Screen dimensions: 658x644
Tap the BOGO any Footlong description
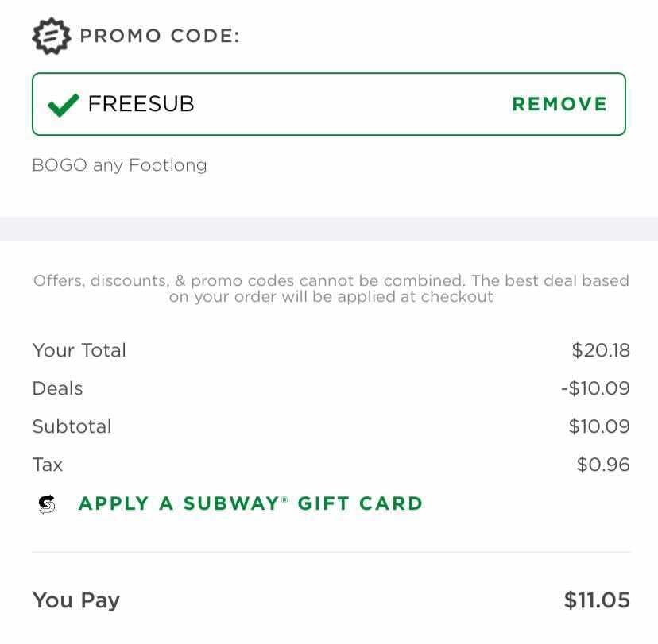pos(119,165)
